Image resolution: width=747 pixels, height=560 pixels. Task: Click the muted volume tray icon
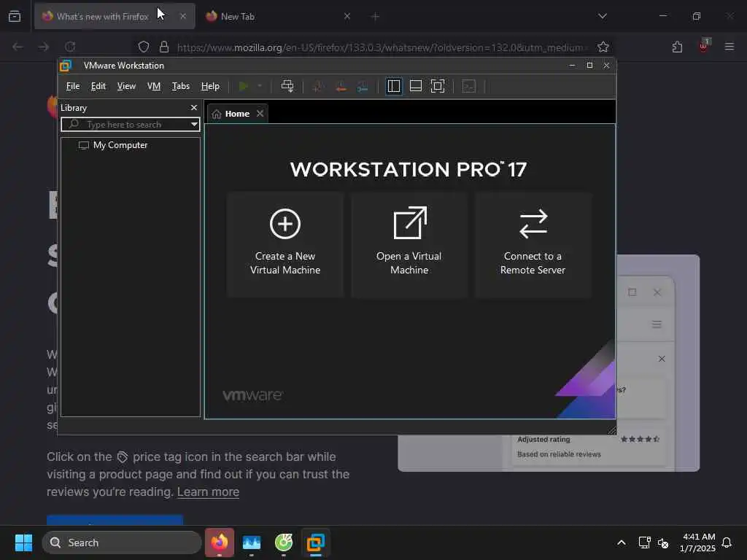pyautogui.click(x=663, y=542)
